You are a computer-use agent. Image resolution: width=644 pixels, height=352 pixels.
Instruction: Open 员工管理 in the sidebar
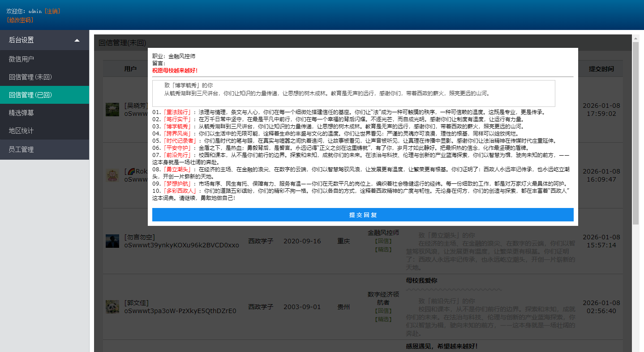21,149
